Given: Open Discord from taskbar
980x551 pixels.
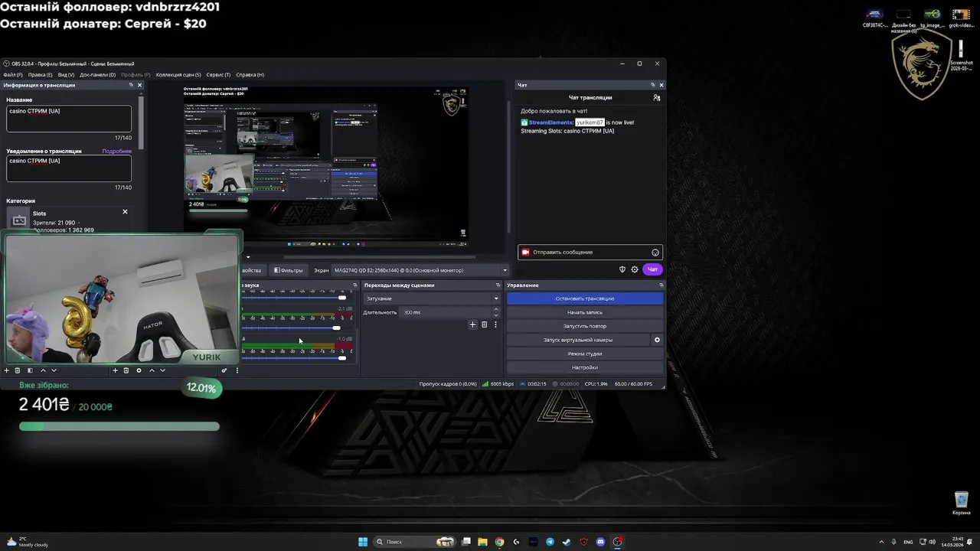Looking at the screenshot, I should click(x=600, y=542).
